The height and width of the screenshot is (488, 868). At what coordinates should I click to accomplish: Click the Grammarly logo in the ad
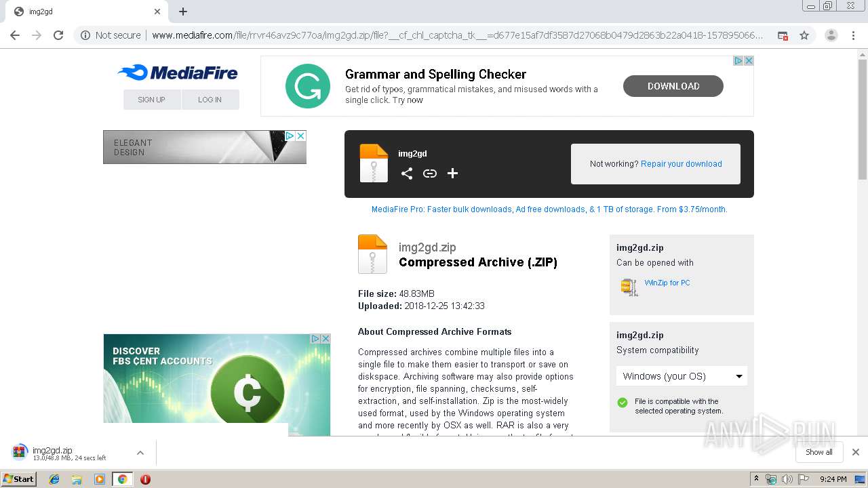pyautogui.click(x=308, y=86)
